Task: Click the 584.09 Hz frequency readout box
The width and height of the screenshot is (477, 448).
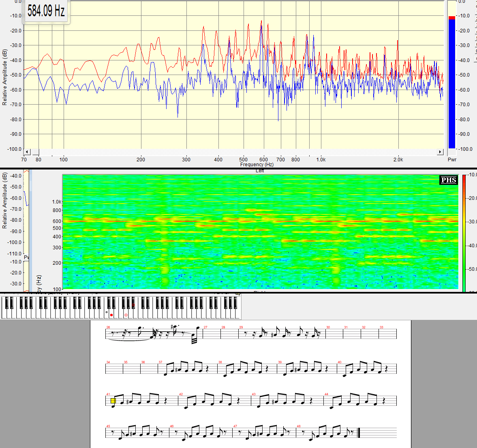Action: (46, 11)
